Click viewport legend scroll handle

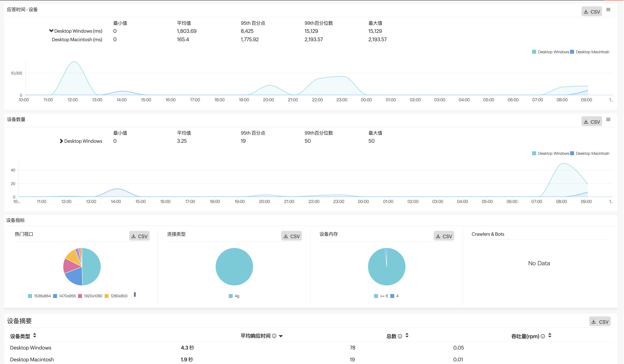tap(135, 295)
